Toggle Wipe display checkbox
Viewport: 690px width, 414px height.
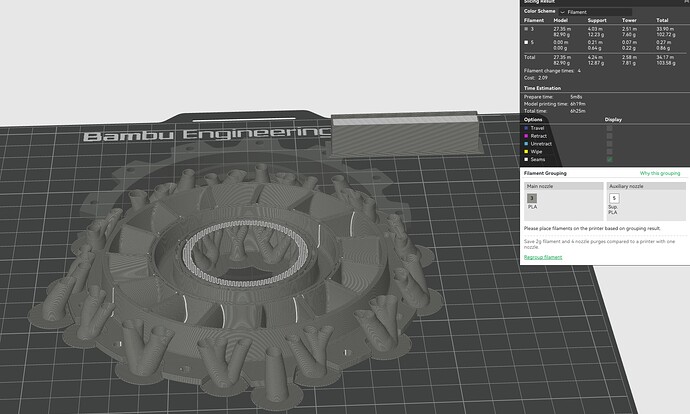tap(609, 152)
